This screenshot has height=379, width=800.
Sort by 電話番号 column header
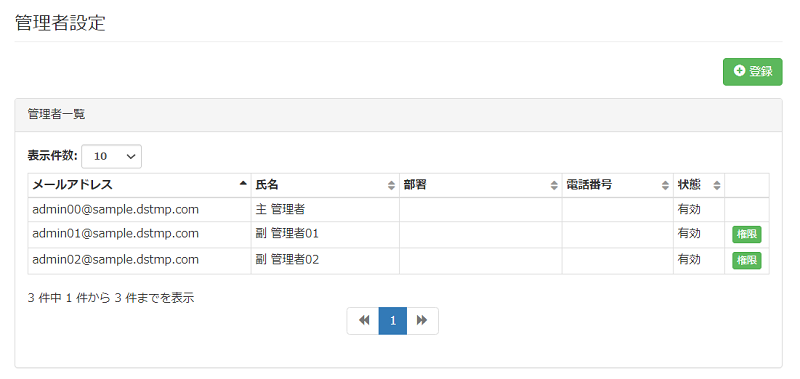tap(617, 185)
